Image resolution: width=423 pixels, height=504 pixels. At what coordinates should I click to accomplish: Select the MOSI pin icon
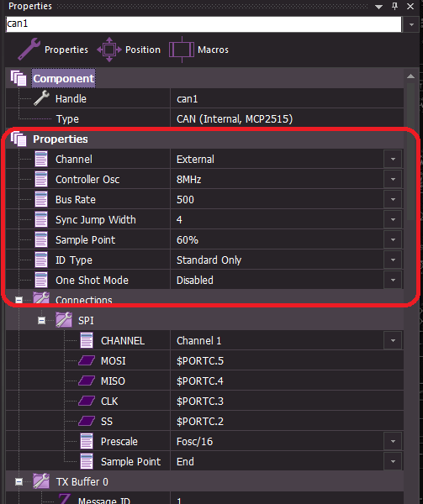[x=87, y=360]
